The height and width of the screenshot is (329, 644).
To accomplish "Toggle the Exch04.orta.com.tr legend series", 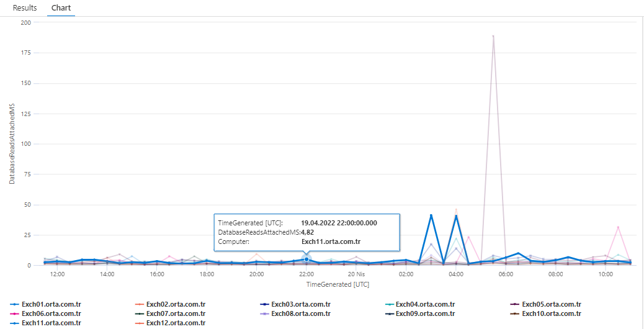I will click(419, 304).
